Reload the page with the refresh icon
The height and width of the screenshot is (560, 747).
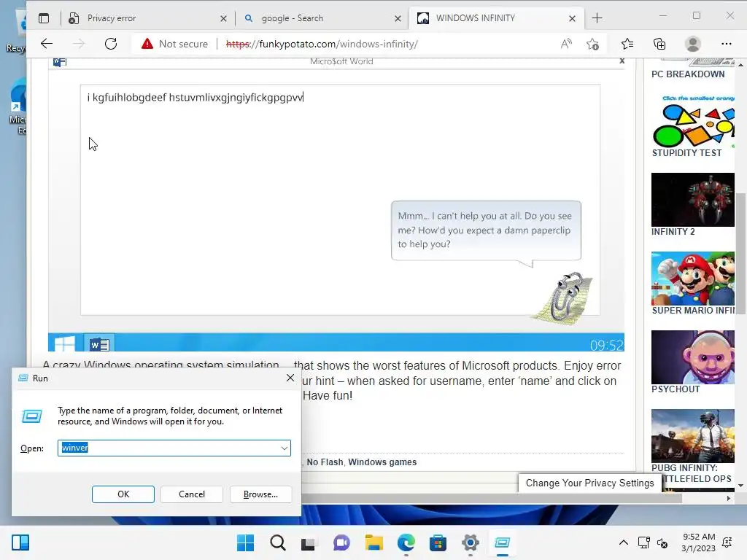(x=111, y=44)
